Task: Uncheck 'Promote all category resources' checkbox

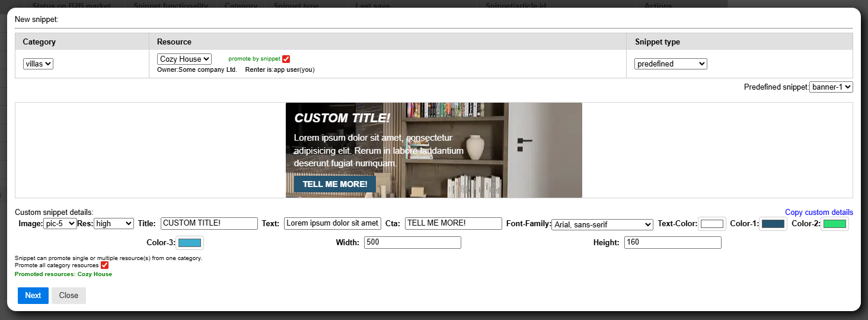Action: tap(104, 265)
